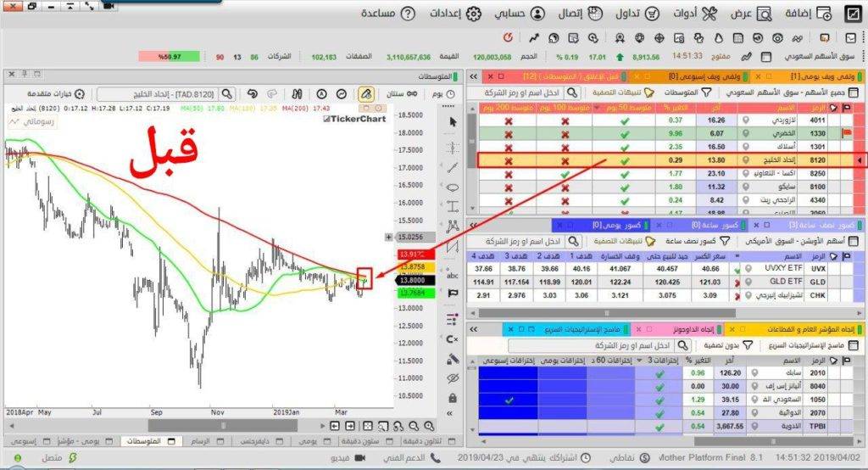
Task: Open the 'بدون تصفية' no-filter dropdown
Action: [x=728, y=345]
